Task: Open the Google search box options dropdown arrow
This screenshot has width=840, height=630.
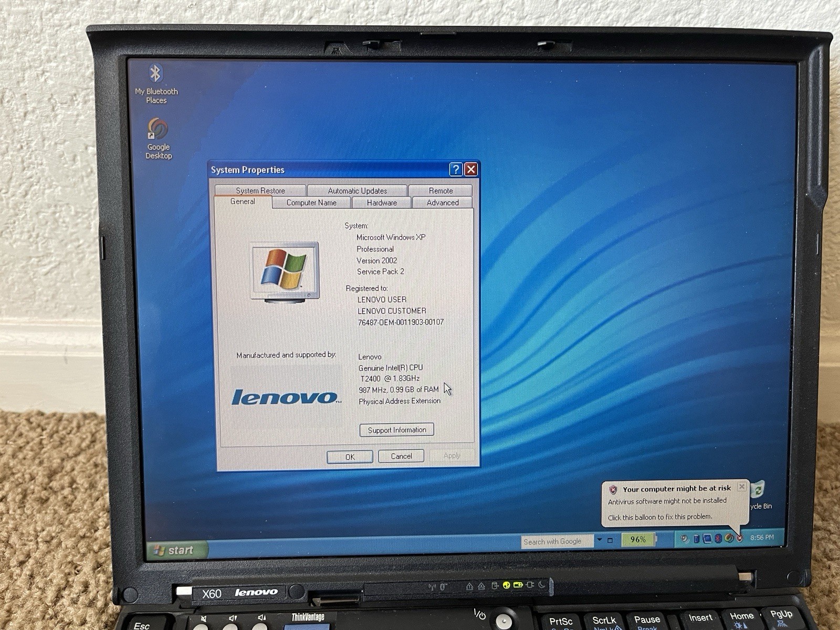Action: [599, 539]
